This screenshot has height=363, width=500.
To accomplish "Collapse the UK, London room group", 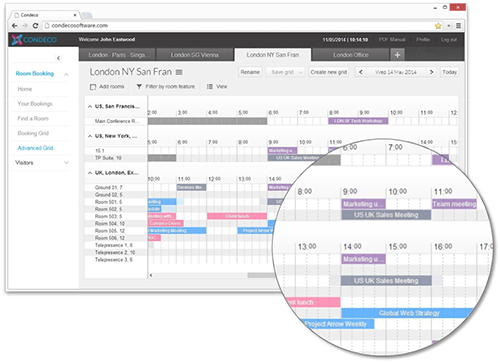I will [90, 173].
